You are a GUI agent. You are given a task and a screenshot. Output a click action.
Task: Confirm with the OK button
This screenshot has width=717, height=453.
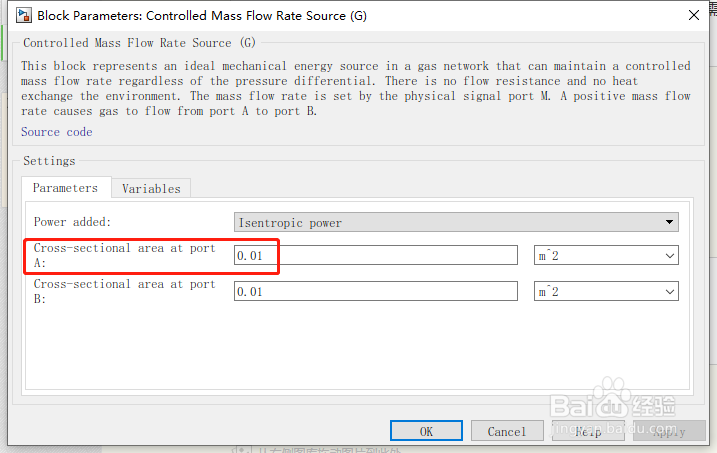click(x=426, y=431)
